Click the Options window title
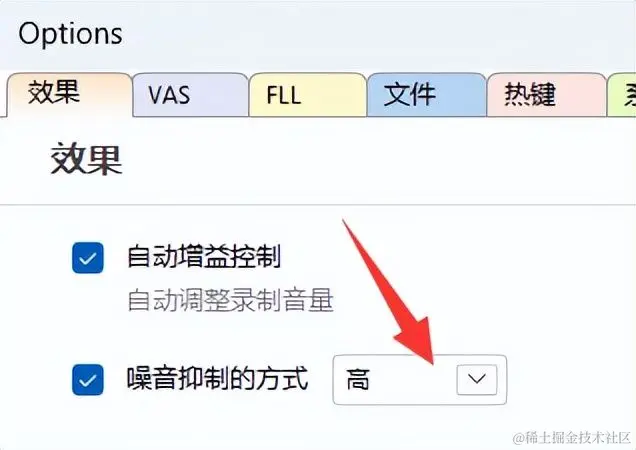Screen dimensions: 636x450 (70, 34)
